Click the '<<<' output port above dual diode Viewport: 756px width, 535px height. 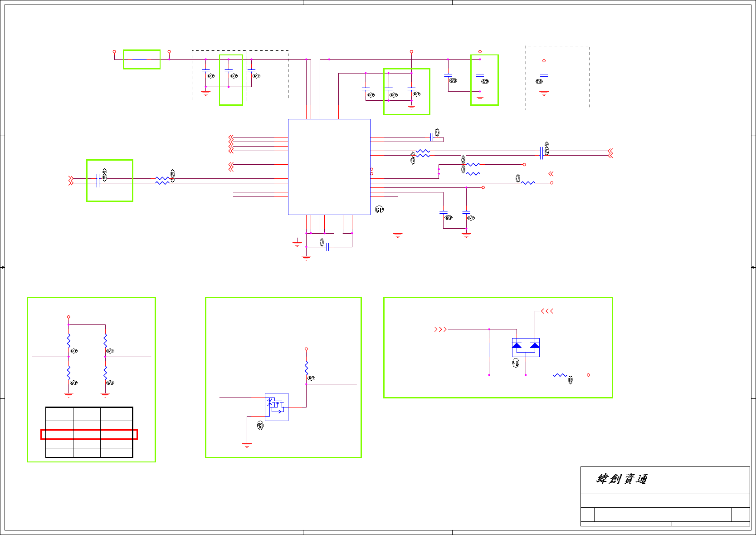pyautogui.click(x=547, y=311)
